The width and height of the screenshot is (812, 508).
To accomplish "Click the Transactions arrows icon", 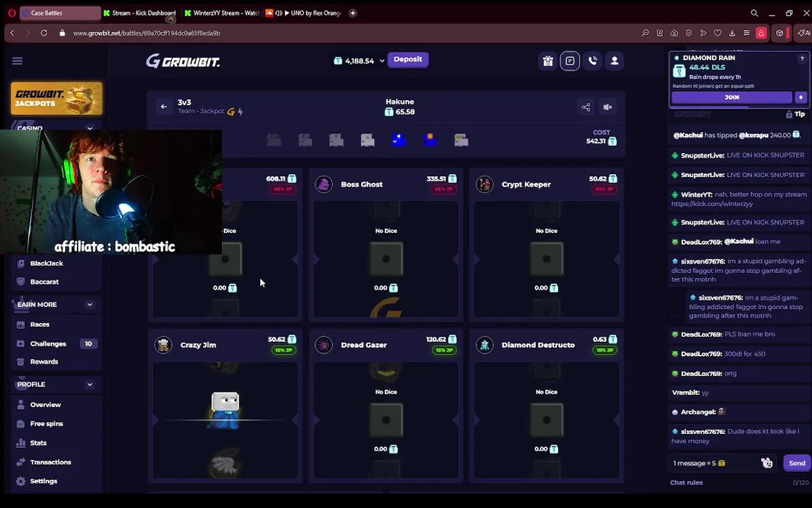I will [x=20, y=462].
